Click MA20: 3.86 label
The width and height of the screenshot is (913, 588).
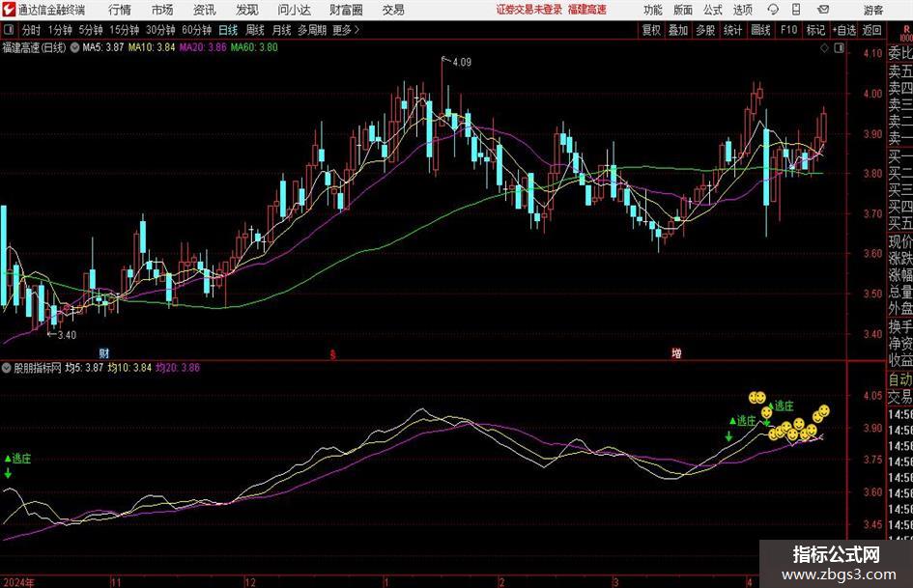203,47
